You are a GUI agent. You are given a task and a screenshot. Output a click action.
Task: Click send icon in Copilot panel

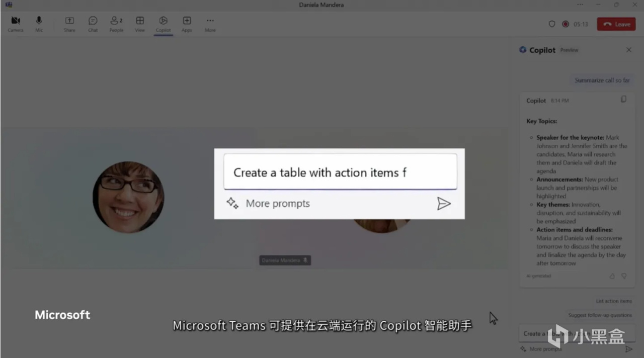tap(629, 349)
